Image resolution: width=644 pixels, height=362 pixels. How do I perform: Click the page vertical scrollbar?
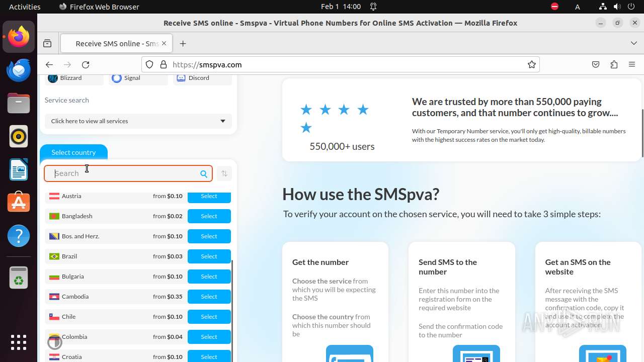click(642, 133)
